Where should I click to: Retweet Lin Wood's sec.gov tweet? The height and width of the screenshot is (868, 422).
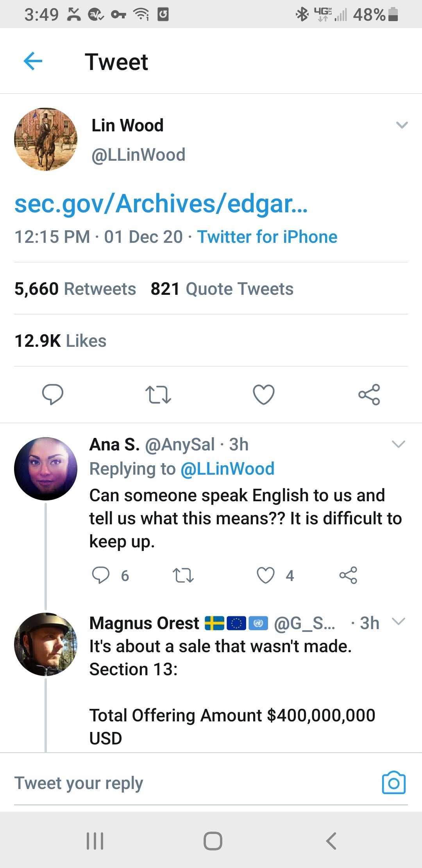point(158,394)
